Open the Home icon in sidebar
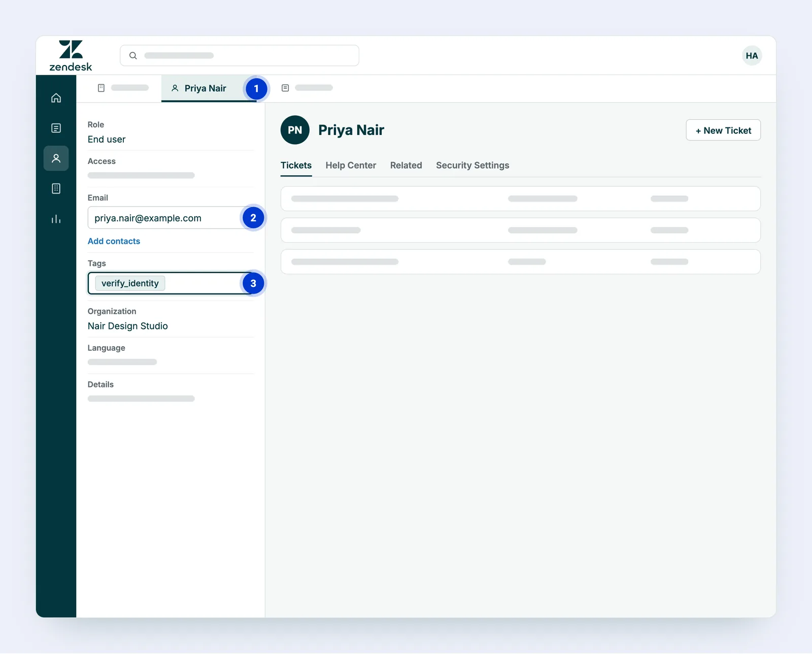 pyautogui.click(x=56, y=98)
